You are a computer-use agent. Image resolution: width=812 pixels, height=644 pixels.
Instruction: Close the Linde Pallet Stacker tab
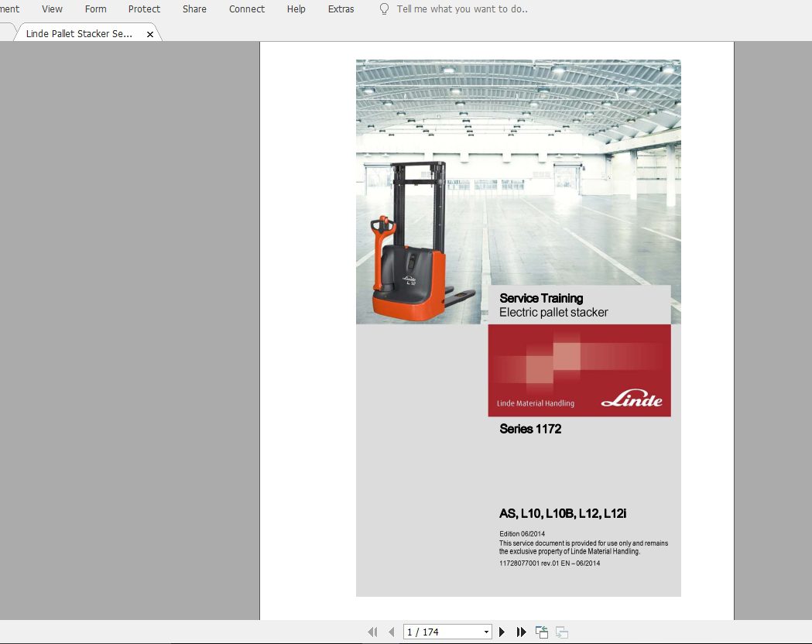pos(149,34)
